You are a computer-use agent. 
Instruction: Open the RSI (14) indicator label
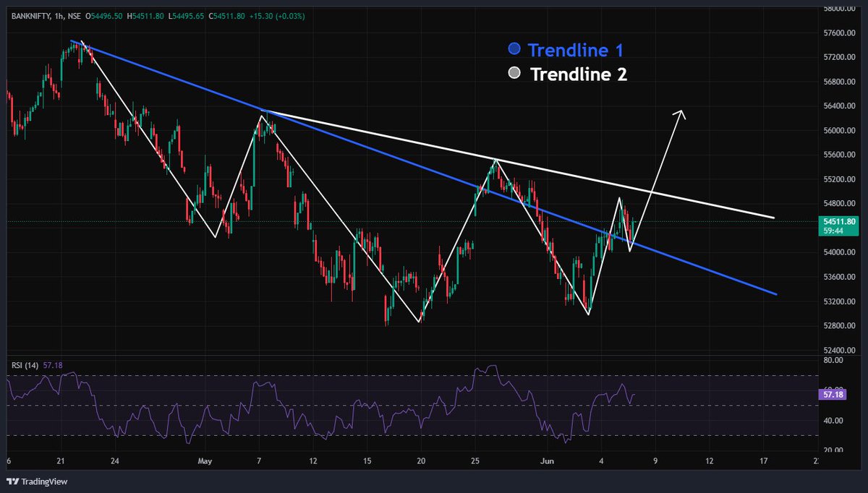click(26, 366)
